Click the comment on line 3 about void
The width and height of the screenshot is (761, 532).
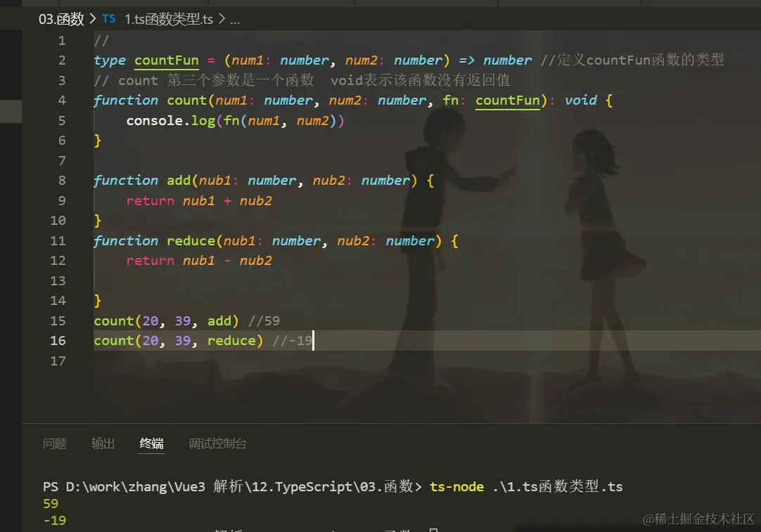pos(302,80)
